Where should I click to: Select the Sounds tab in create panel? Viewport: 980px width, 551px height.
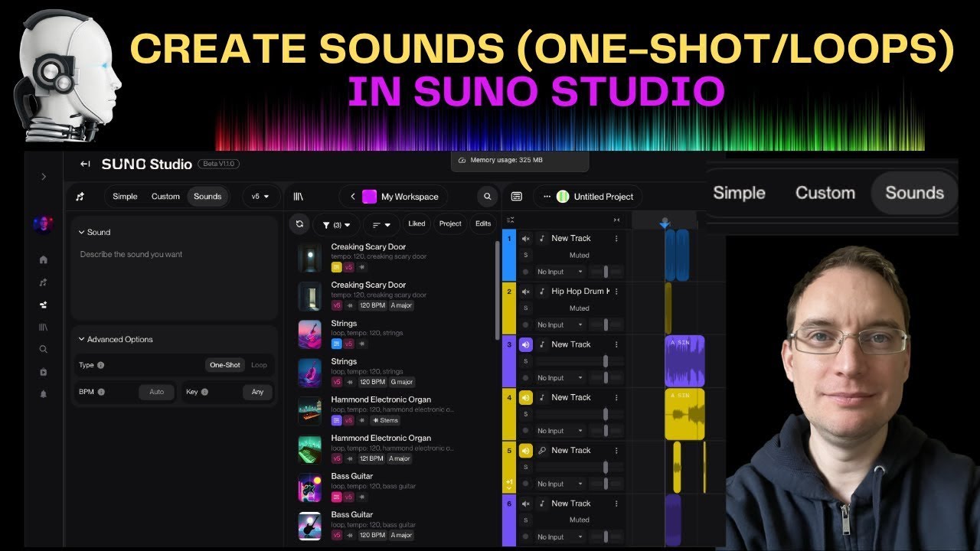(x=207, y=197)
